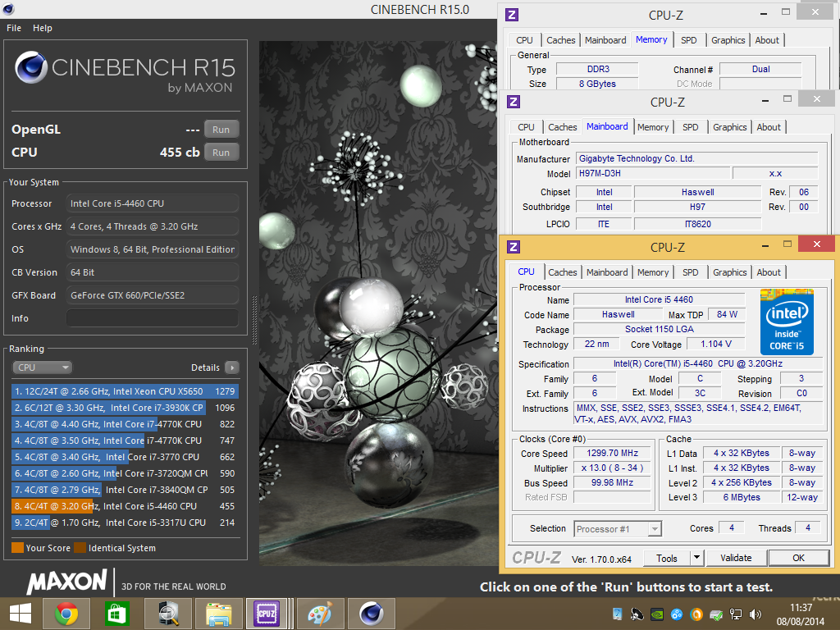
Task: Select Graphics tab in Memory CPU-Z window
Action: pyautogui.click(x=728, y=40)
